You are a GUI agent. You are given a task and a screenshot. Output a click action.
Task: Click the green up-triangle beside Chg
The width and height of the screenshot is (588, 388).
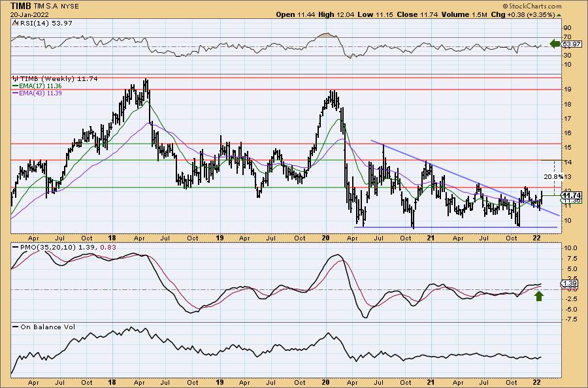click(x=559, y=15)
